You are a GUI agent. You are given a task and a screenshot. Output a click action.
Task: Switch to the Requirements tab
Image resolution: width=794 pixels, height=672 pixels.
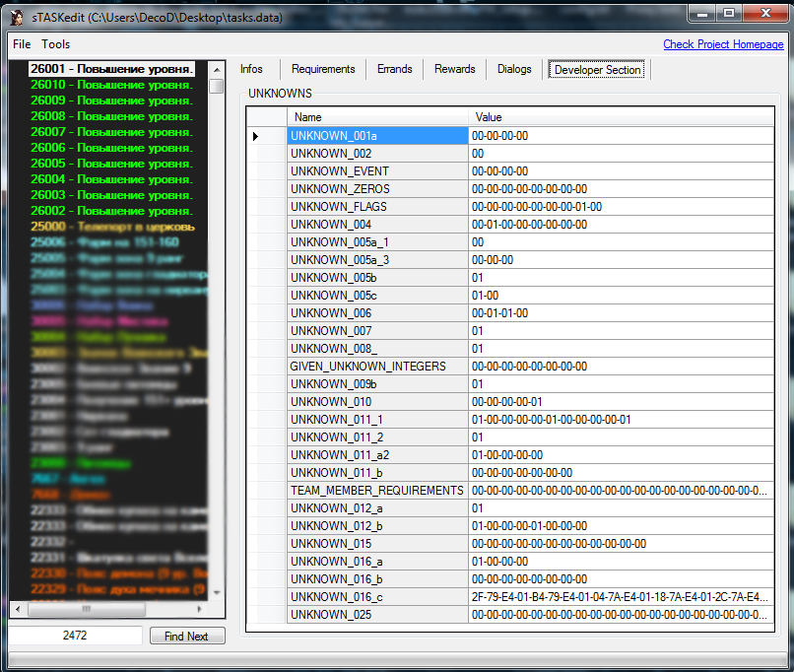(x=323, y=69)
